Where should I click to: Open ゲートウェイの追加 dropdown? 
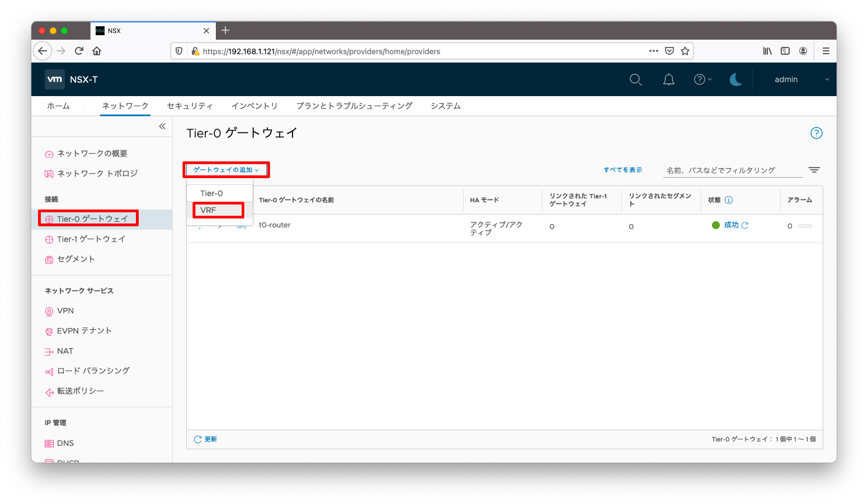(227, 170)
